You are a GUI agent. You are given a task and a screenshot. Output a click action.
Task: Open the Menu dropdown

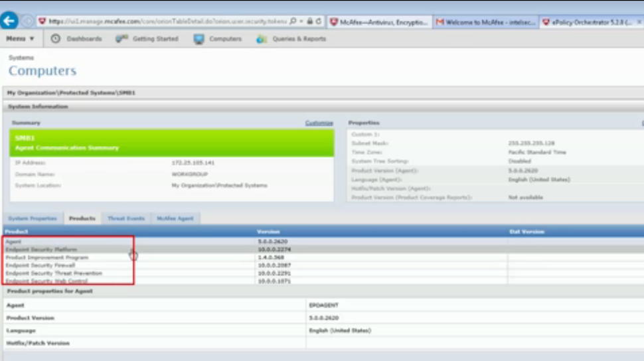(x=20, y=38)
